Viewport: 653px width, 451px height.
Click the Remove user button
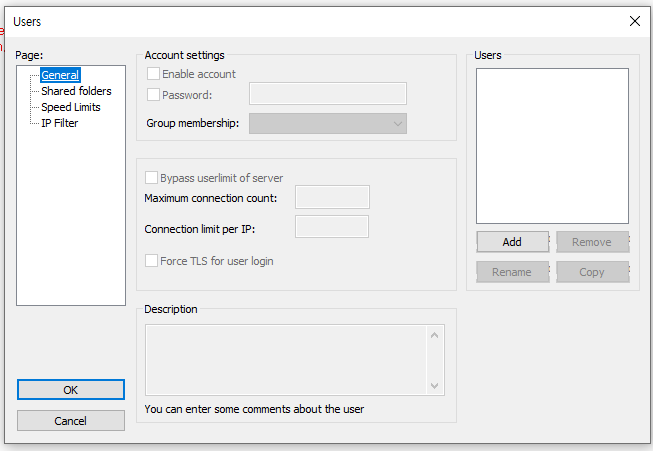coord(592,242)
